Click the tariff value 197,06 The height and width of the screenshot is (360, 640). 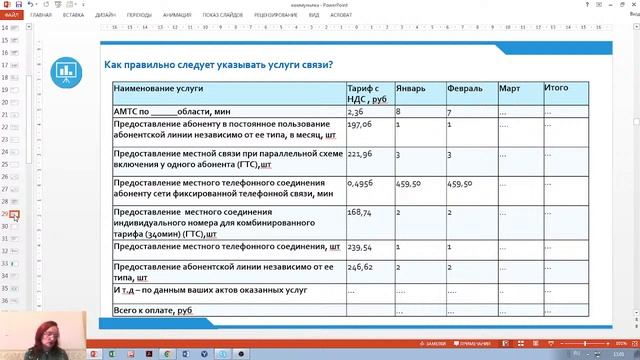tap(360, 124)
